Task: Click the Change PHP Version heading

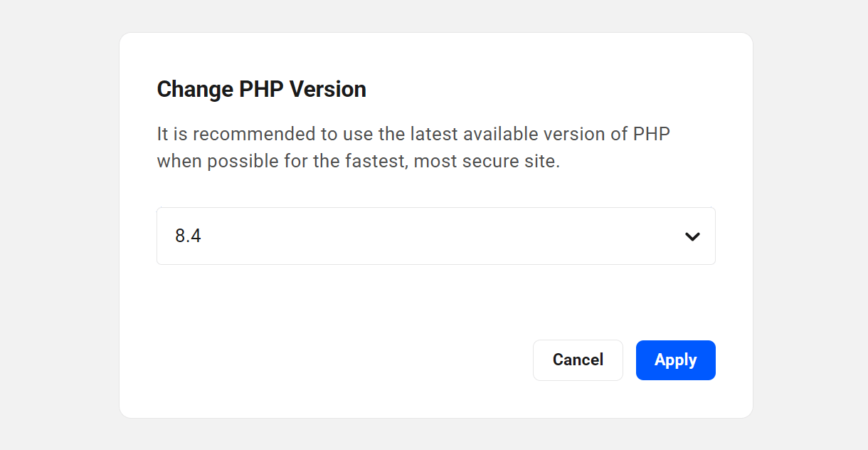Action: coord(261,90)
